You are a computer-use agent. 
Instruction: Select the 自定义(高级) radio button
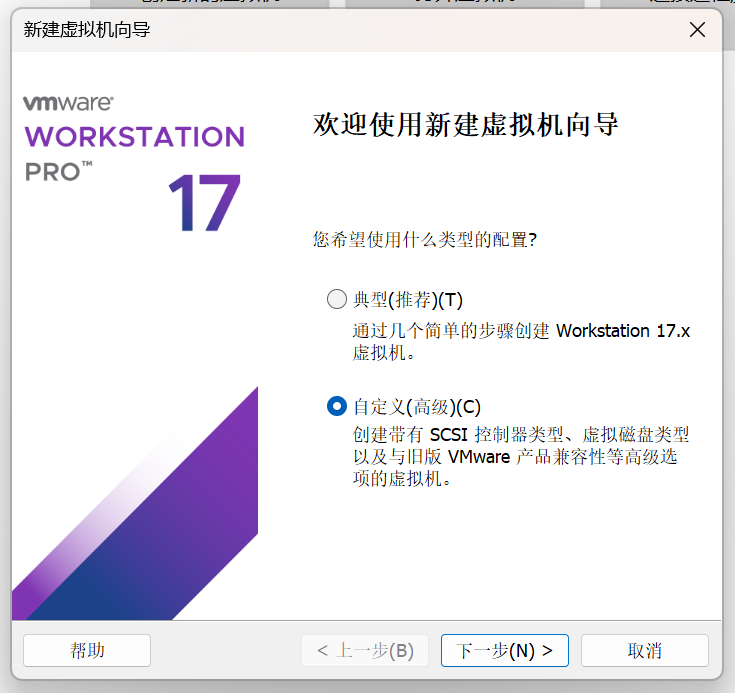pos(337,406)
